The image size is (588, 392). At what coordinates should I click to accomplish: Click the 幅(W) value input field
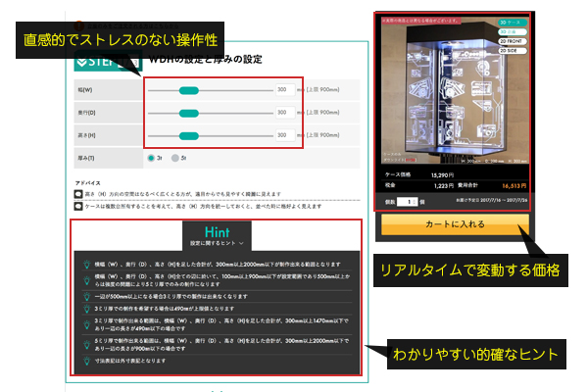tap(283, 90)
